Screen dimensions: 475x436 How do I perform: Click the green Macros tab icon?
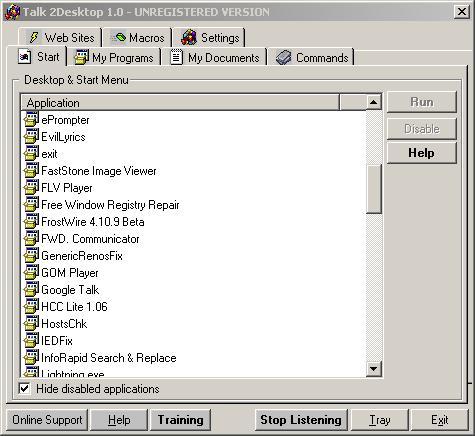point(119,37)
